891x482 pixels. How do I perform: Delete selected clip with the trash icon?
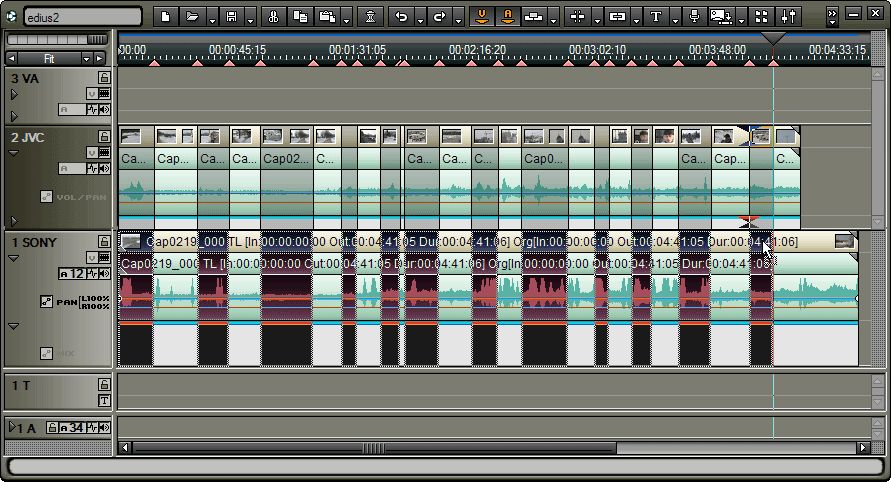click(370, 16)
